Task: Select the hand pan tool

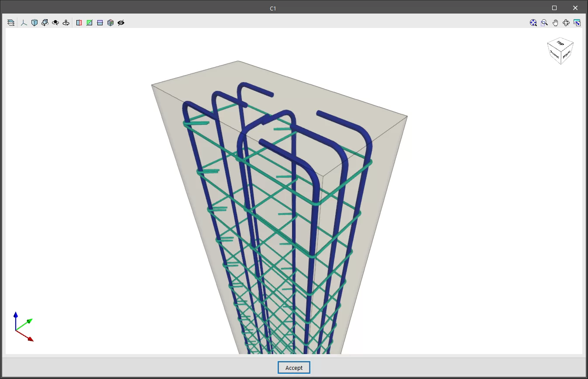Action: click(x=555, y=23)
